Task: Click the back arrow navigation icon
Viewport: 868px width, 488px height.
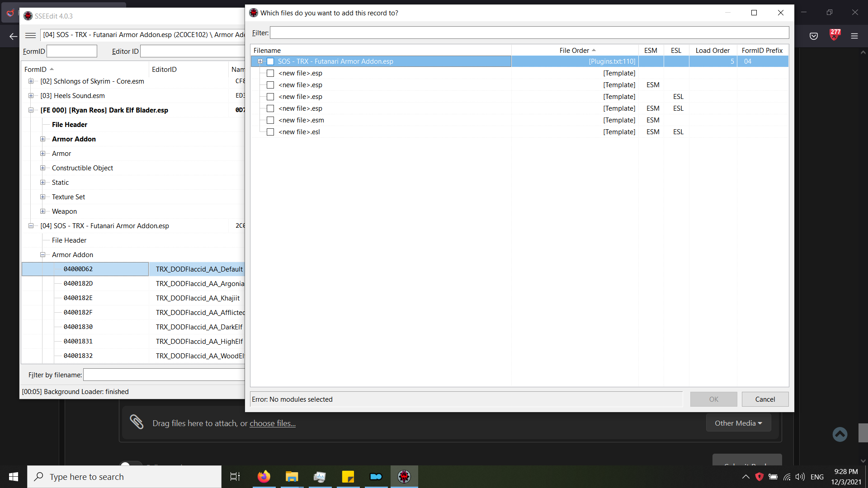Action: coord(14,36)
